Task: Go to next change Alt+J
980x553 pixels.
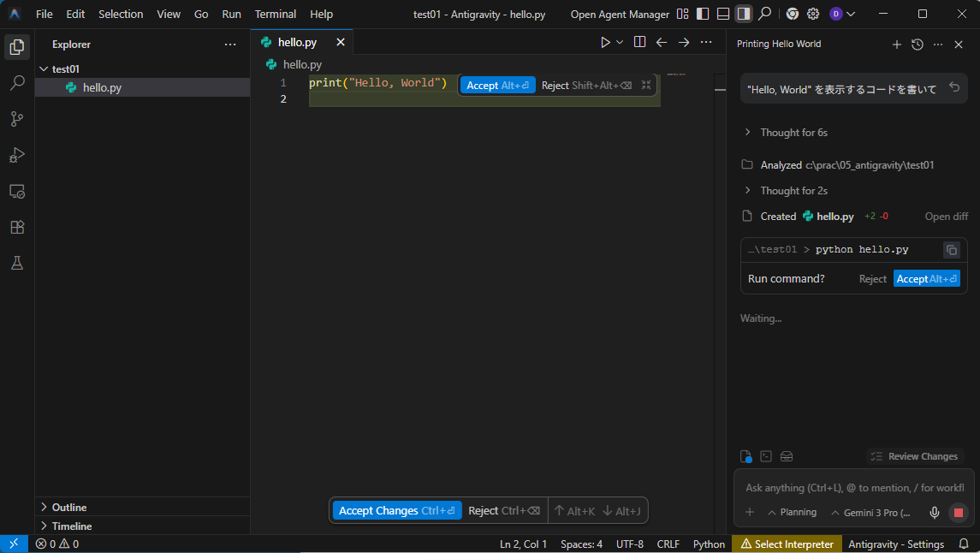Action: (x=622, y=510)
